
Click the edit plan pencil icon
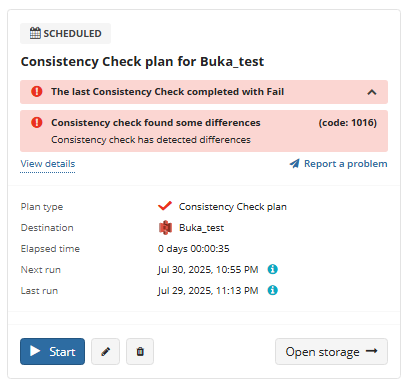pos(105,351)
